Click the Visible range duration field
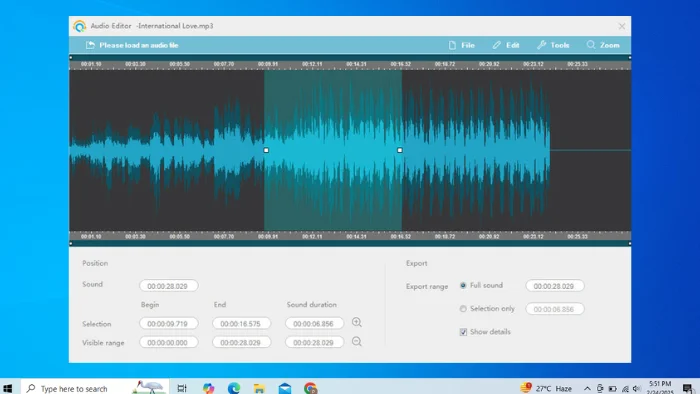 pos(314,343)
